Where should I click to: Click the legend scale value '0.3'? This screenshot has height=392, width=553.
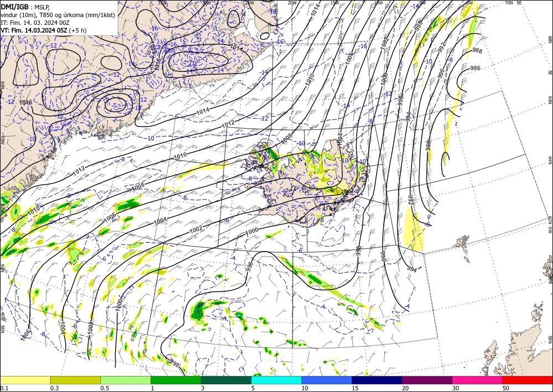[54, 388]
